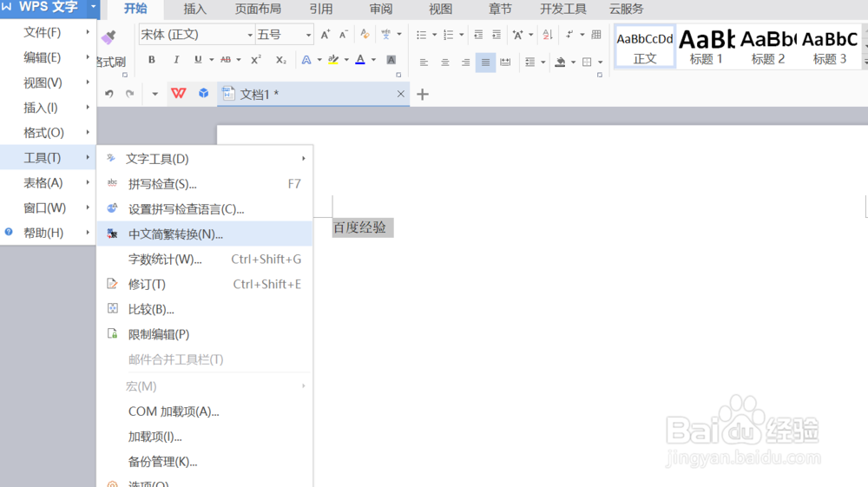This screenshot has width=868, height=487.
Task: Open the 格式(O) menu
Action: (x=48, y=133)
